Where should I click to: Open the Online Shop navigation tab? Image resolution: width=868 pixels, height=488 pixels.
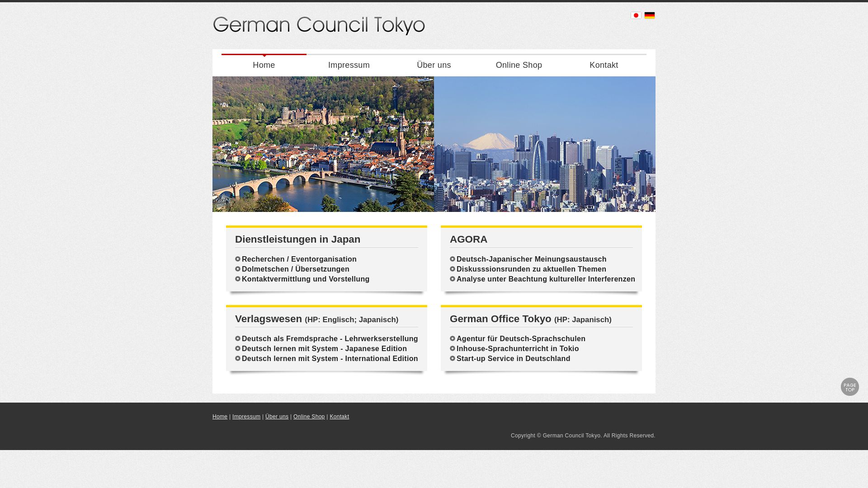click(x=519, y=65)
